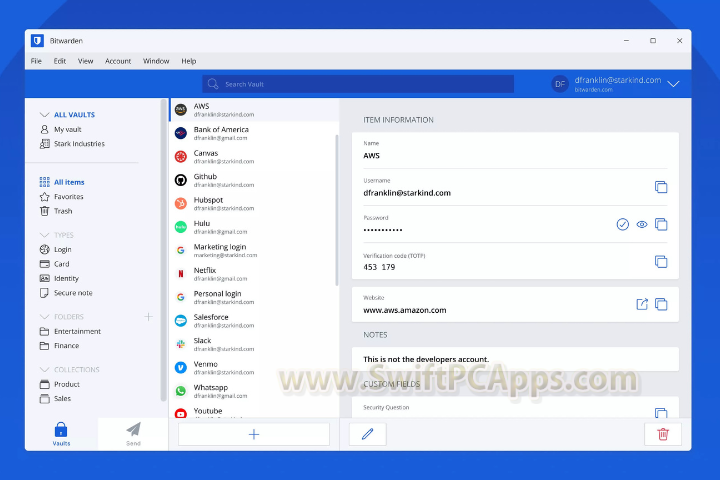Select the Hubspot login entry
Screen dimensions: 720x480
(x=253, y=203)
